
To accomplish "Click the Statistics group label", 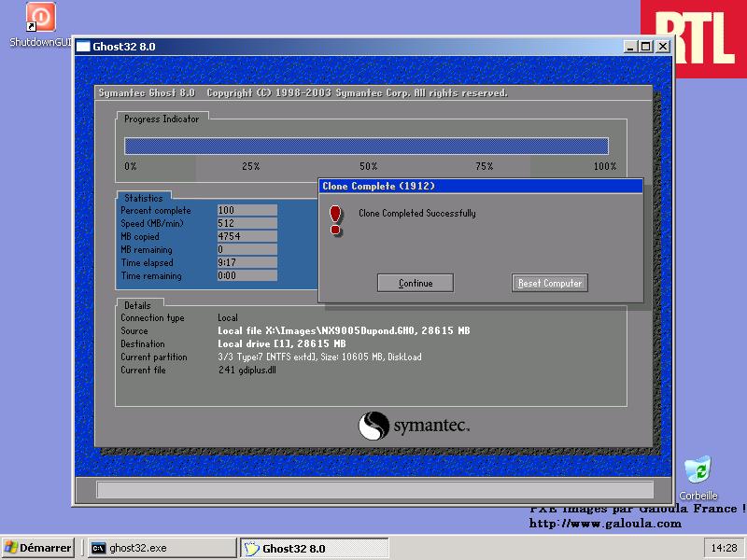I will [144, 198].
